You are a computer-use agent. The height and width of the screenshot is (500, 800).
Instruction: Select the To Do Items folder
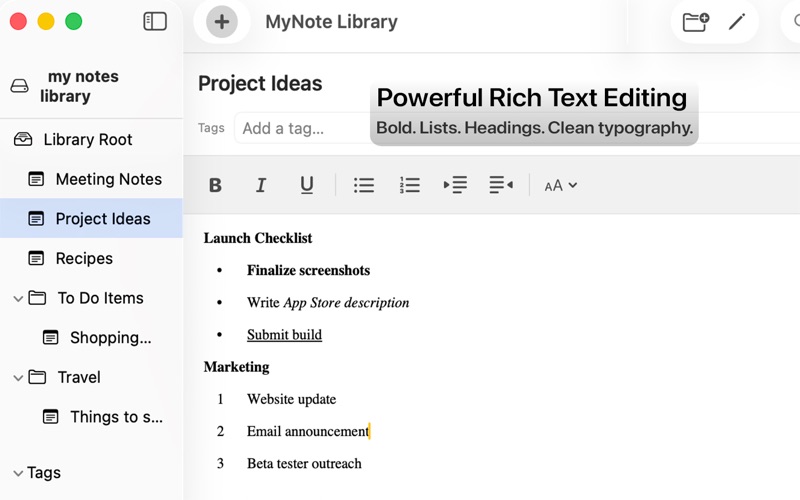click(100, 298)
